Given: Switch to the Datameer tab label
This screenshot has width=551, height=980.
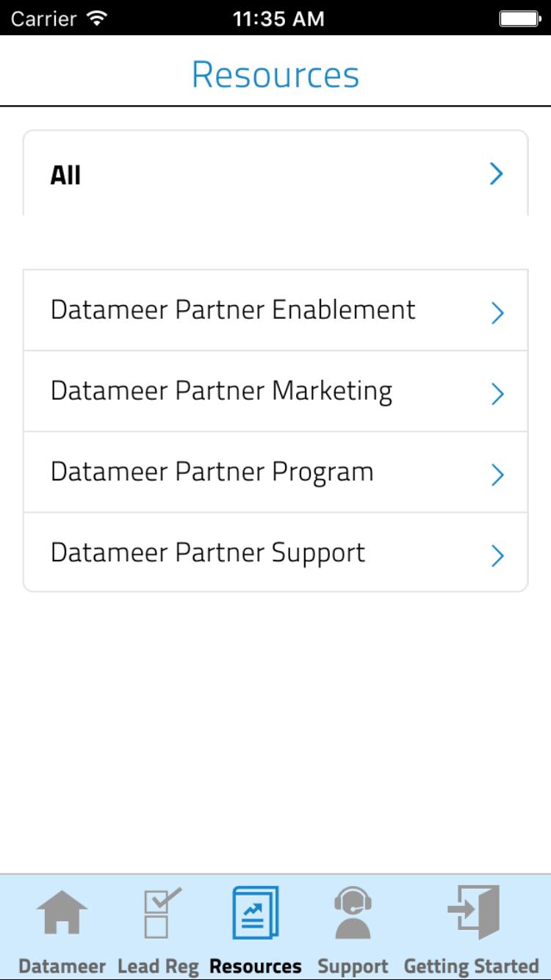Looking at the screenshot, I should [62, 965].
